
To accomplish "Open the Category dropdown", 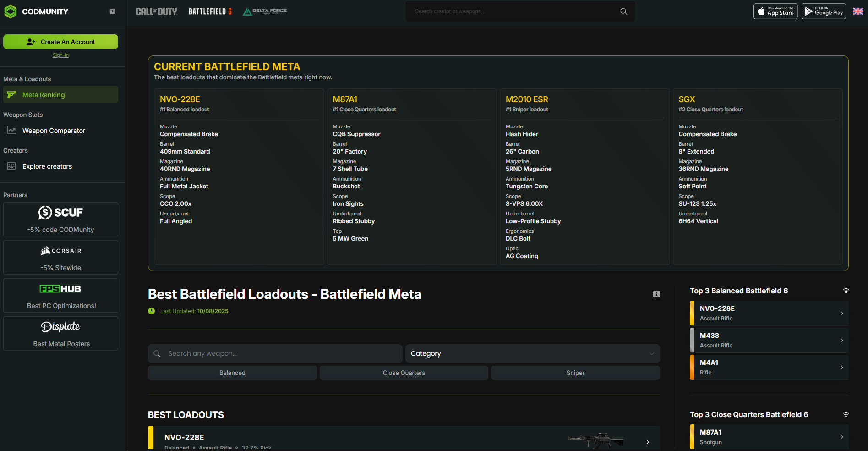I will (532, 353).
